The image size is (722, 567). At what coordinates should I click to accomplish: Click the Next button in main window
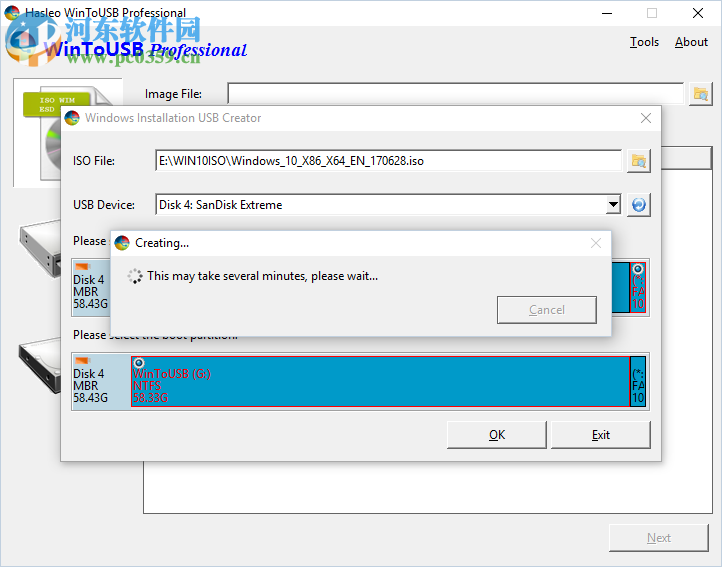658,538
